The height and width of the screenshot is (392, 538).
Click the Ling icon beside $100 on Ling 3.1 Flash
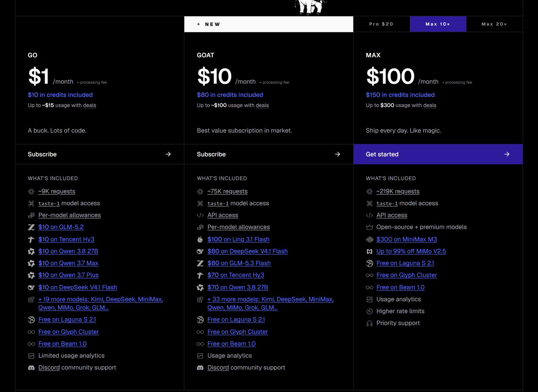coord(200,239)
